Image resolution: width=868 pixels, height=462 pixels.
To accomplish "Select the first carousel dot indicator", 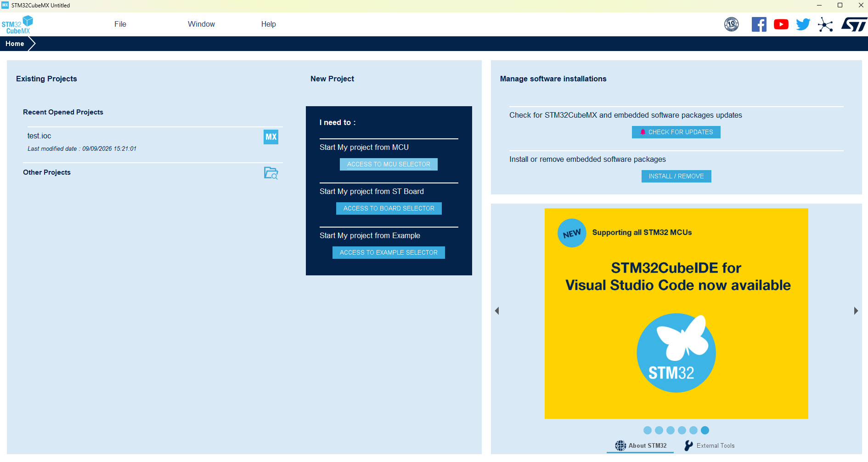I will 648,430.
